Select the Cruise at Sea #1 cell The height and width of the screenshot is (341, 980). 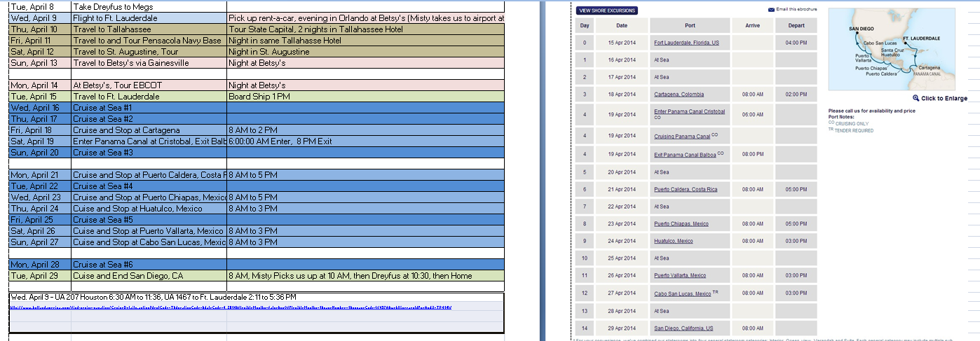click(148, 108)
